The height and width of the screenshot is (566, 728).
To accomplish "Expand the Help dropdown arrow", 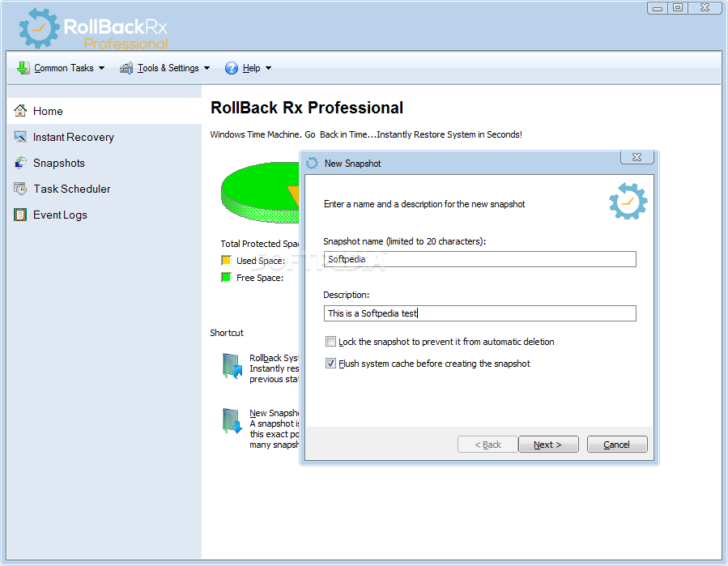I will point(268,68).
